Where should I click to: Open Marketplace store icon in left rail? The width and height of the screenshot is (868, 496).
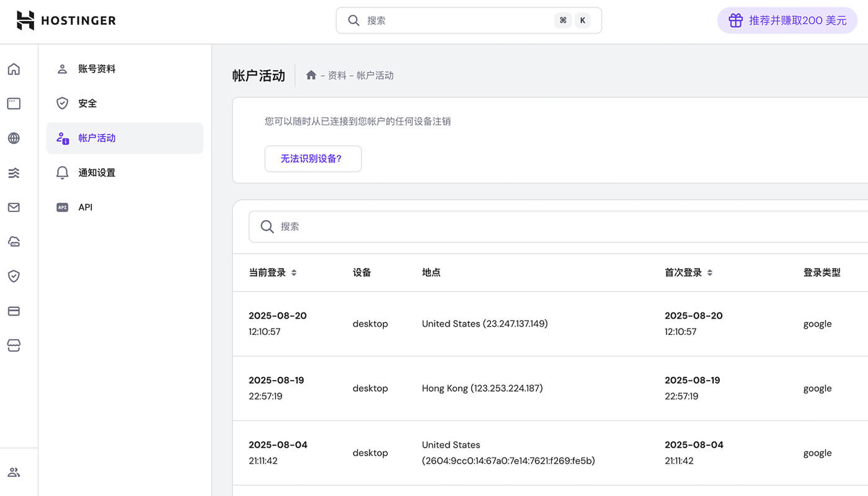[14, 346]
